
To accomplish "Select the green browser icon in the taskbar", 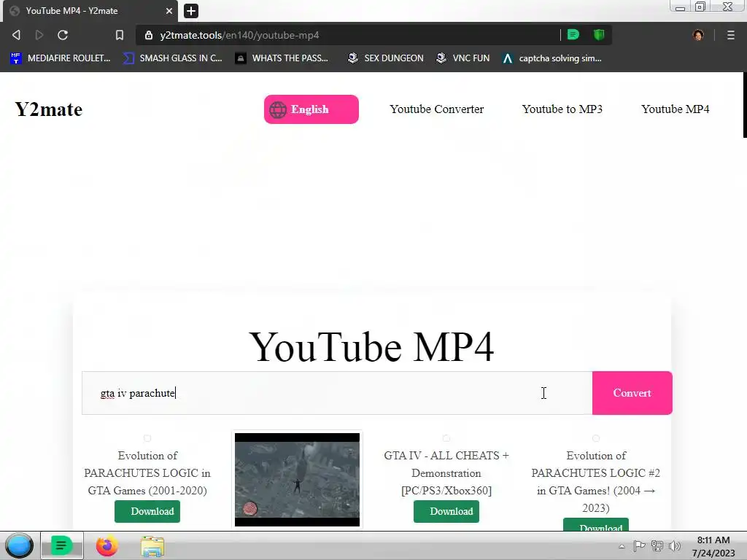I will click(x=61, y=545).
